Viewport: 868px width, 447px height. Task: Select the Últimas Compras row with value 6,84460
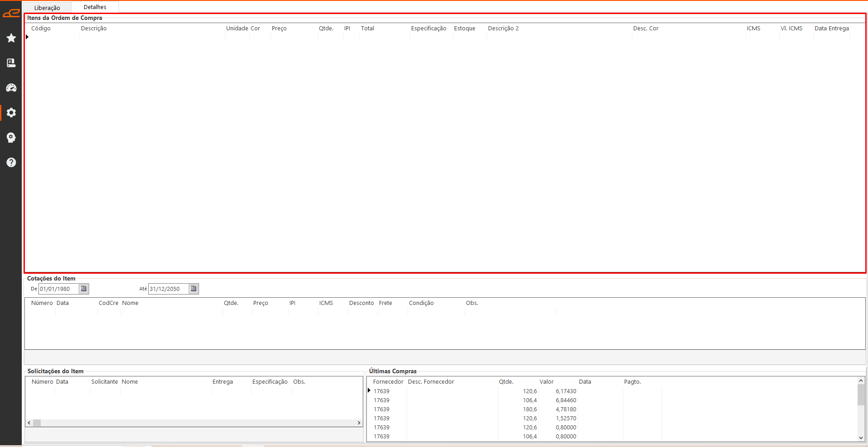point(475,400)
